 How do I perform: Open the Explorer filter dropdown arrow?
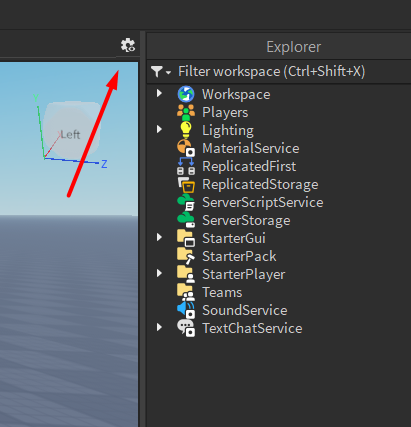tap(168, 72)
